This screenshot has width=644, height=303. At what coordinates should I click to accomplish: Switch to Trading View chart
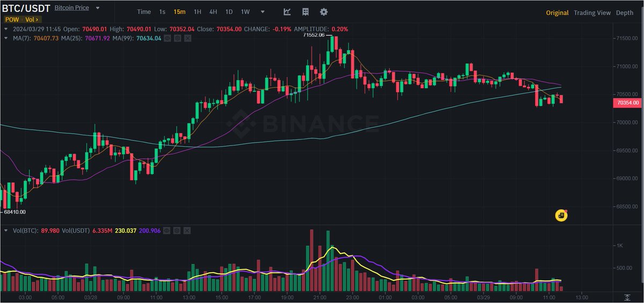click(592, 13)
